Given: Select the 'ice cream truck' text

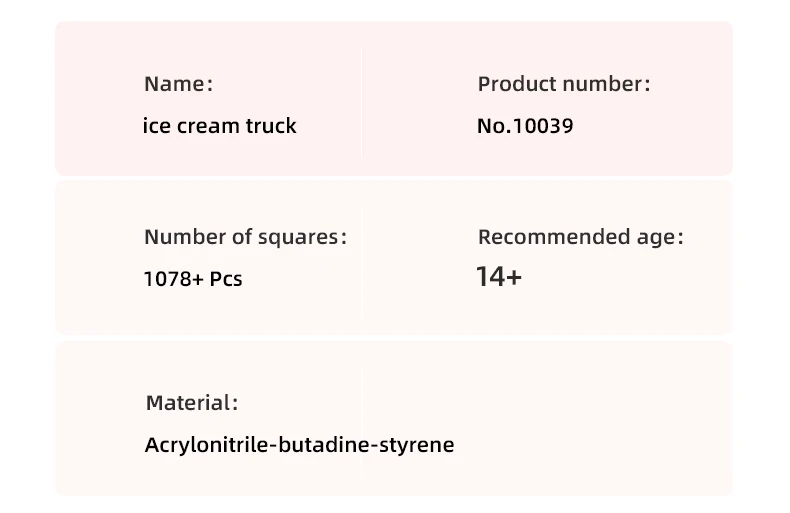Looking at the screenshot, I should pos(220,125).
